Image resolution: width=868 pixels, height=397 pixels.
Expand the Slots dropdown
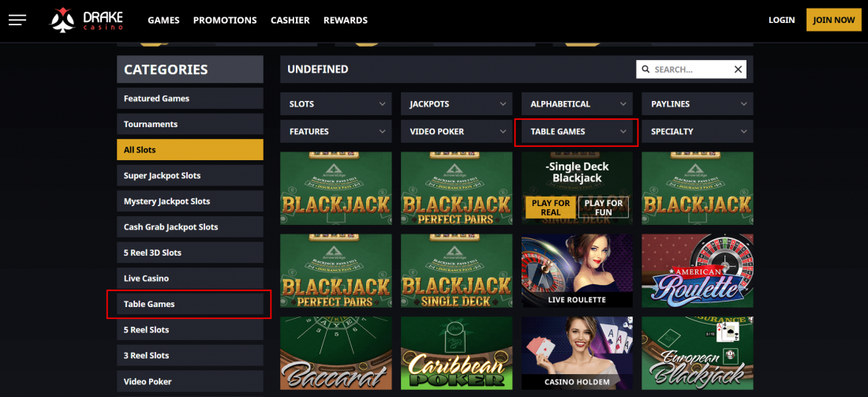click(x=336, y=104)
